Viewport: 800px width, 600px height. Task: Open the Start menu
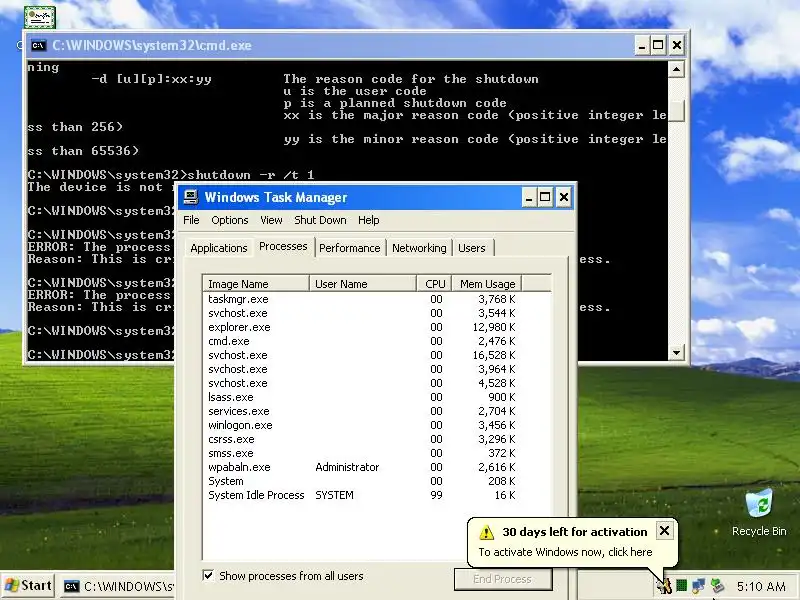tap(29, 586)
